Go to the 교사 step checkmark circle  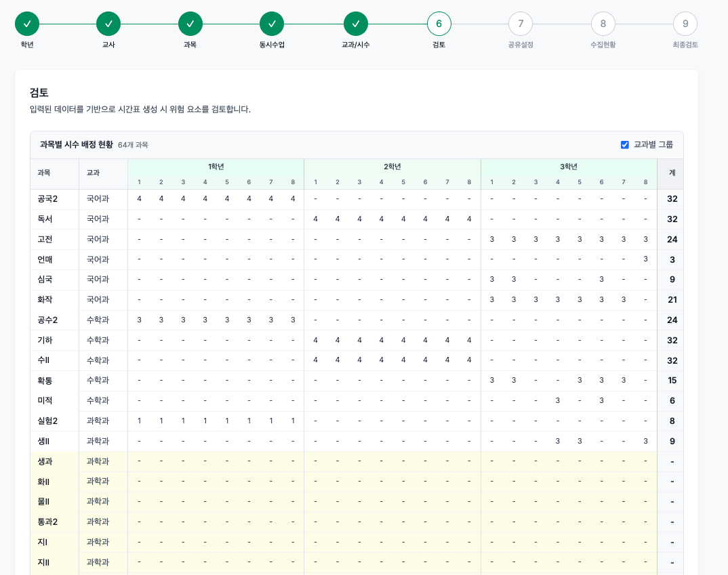coord(108,24)
